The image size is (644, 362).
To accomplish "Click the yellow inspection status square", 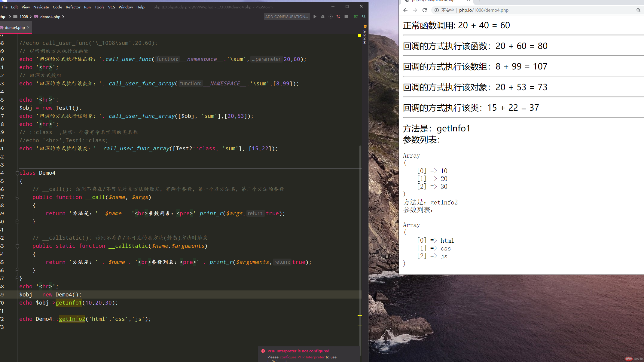I will [x=359, y=36].
